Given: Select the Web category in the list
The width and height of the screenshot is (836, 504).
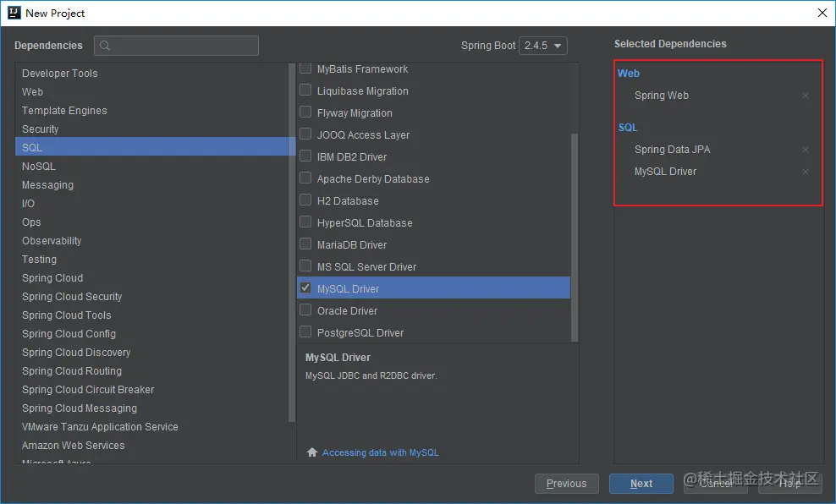Looking at the screenshot, I should click(152, 92).
